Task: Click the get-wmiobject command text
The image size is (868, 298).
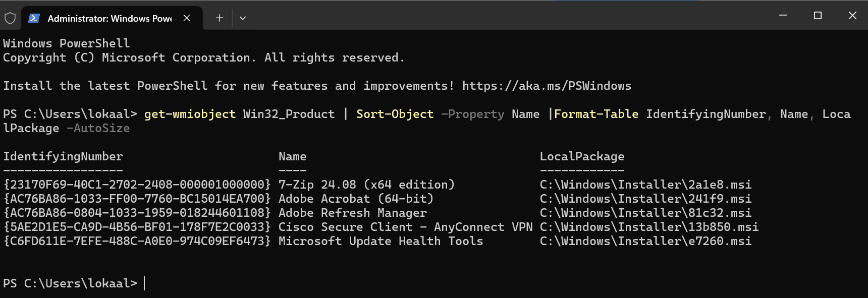Action: tap(190, 114)
